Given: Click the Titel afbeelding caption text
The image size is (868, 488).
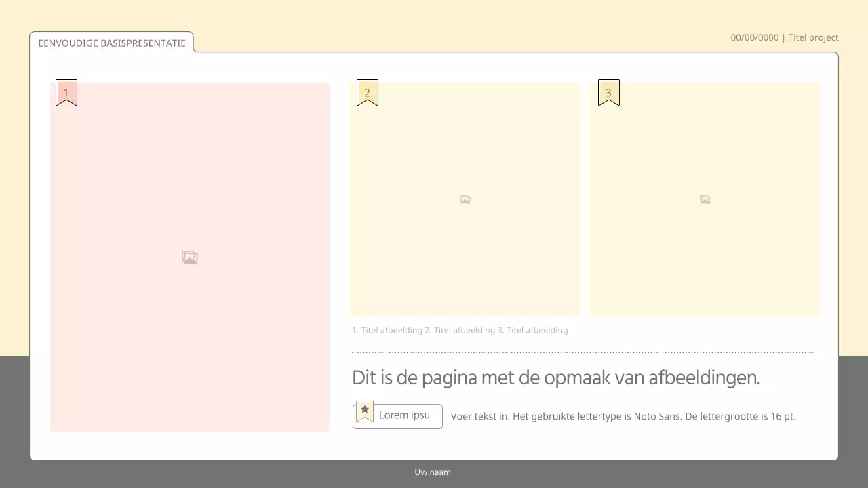Looking at the screenshot, I should coord(460,330).
